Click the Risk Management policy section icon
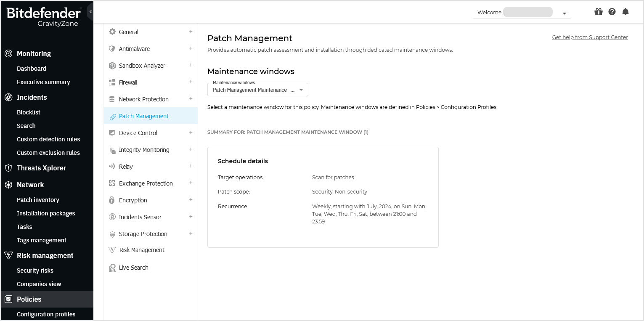Screen dimensions: 644x321 point(112,250)
